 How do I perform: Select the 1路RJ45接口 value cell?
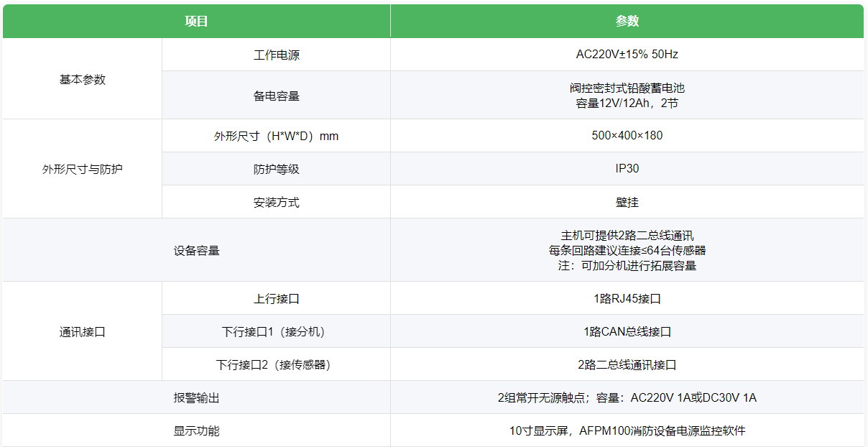point(627,299)
